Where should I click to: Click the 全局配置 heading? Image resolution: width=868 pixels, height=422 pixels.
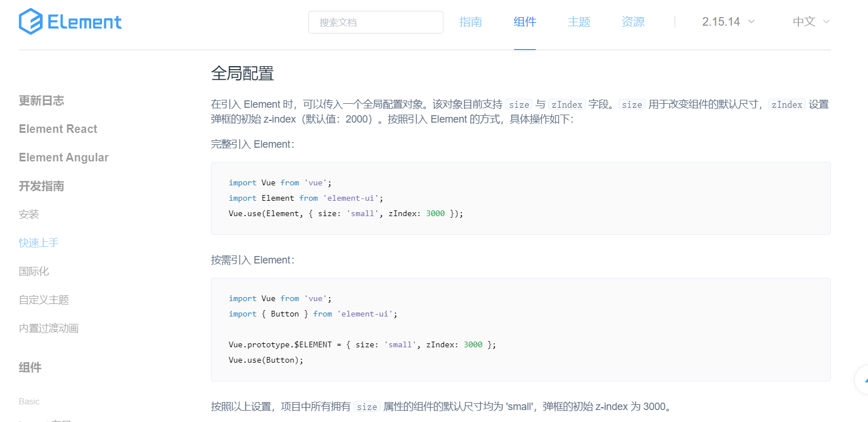243,73
